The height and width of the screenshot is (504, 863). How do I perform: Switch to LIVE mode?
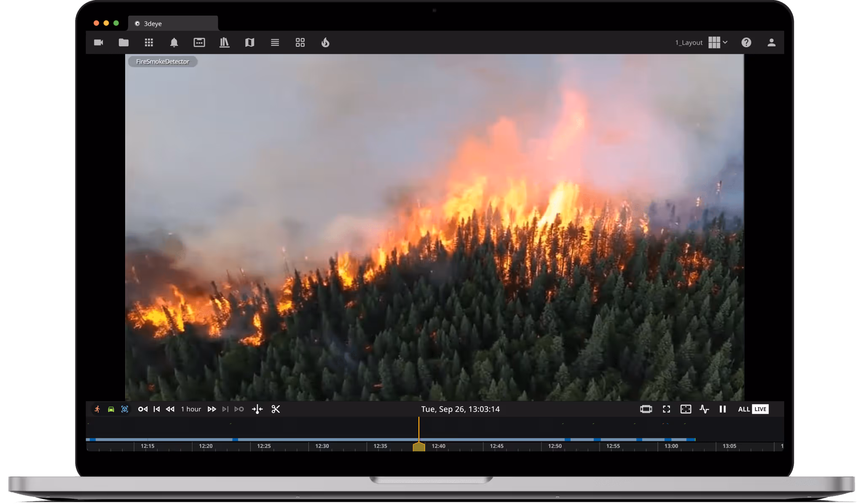coord(760,409)
